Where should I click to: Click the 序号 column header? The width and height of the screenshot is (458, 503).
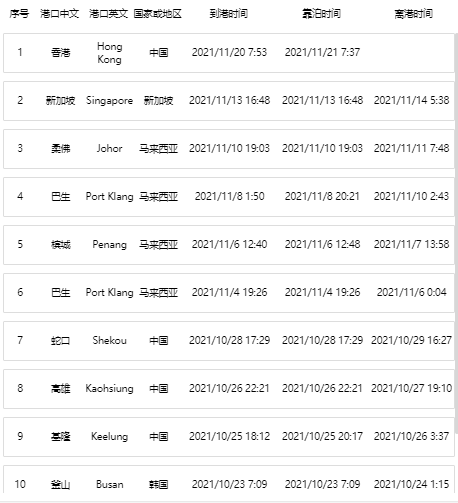pos(19,14)
